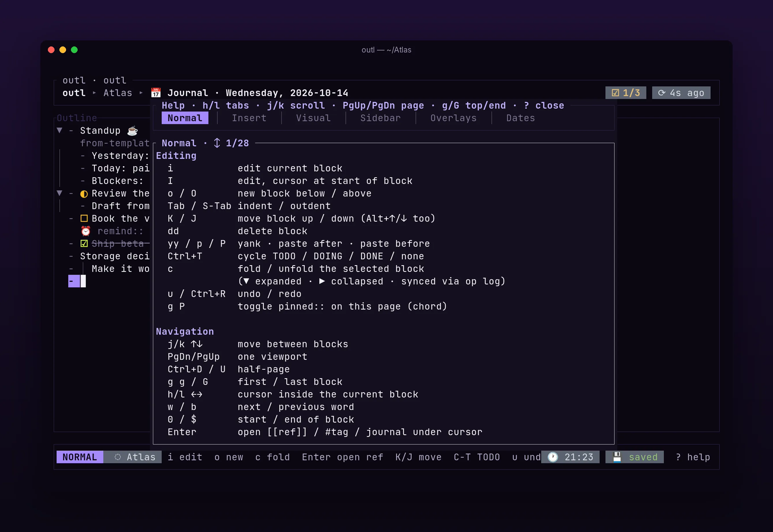Click the saved status badge
Viewport: 773px width, 532px height.
click(x=634, y=457)
